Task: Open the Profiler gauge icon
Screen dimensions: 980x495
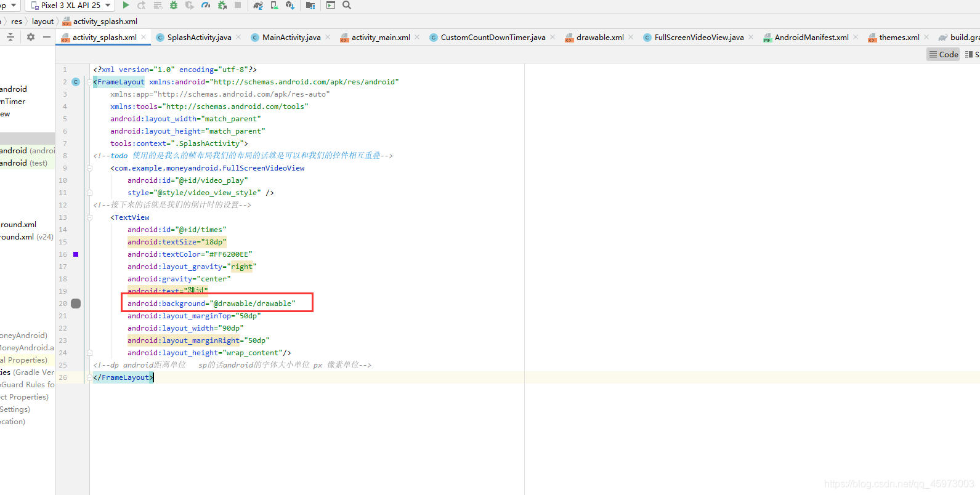Action: 206,5
